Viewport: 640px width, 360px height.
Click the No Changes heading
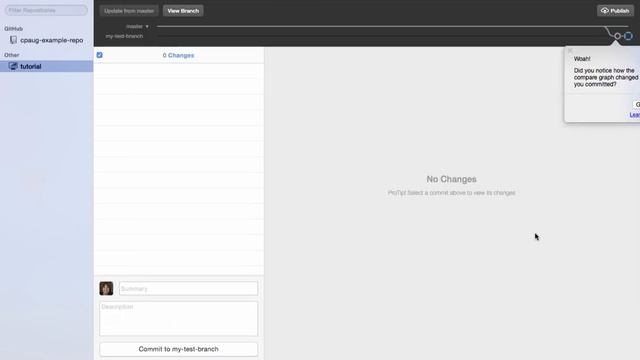[451, 179]
